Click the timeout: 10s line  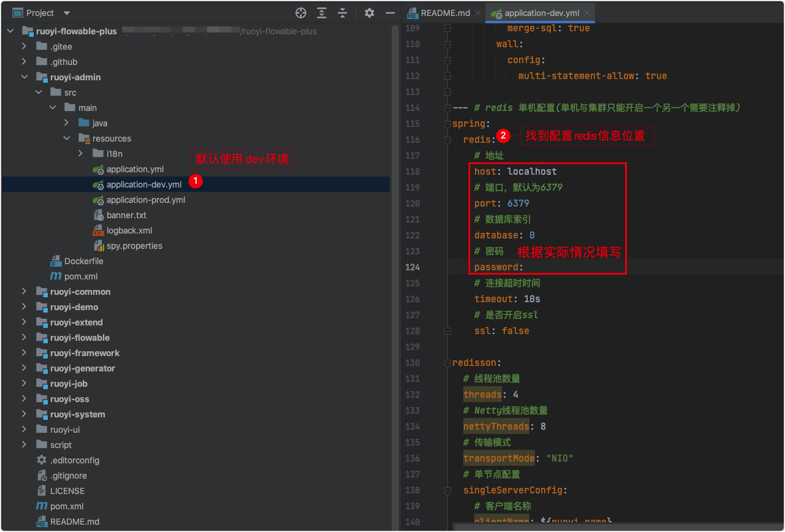click(x=507, y=299)
